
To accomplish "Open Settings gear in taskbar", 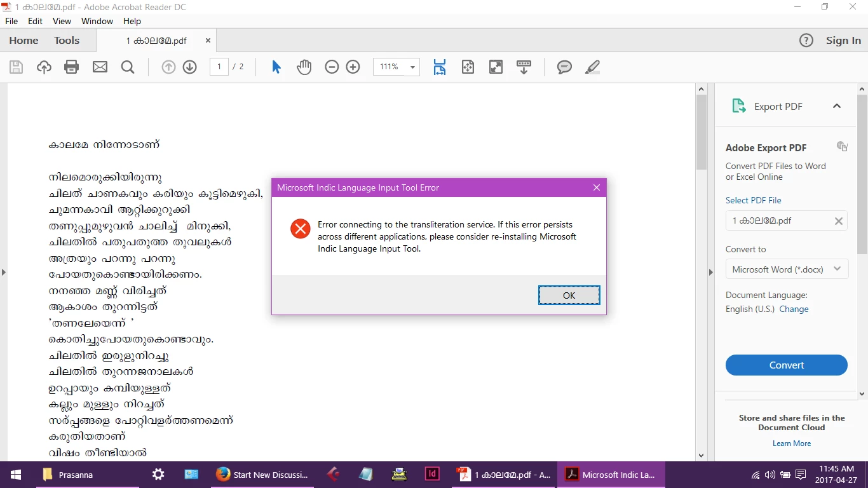I will (x=158, y=475).
